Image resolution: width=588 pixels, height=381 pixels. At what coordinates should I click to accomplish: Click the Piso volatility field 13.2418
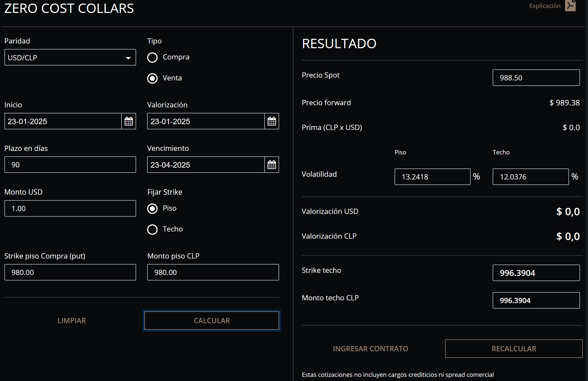coord(432,177)
